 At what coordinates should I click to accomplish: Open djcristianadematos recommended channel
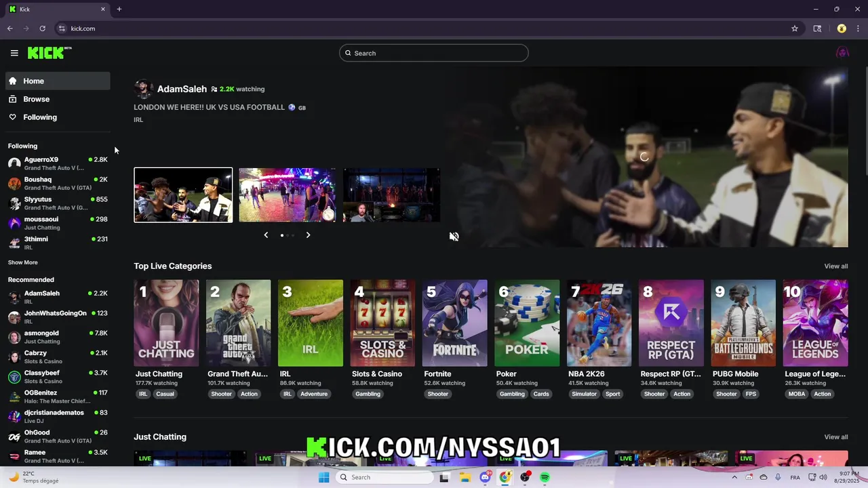58,416
